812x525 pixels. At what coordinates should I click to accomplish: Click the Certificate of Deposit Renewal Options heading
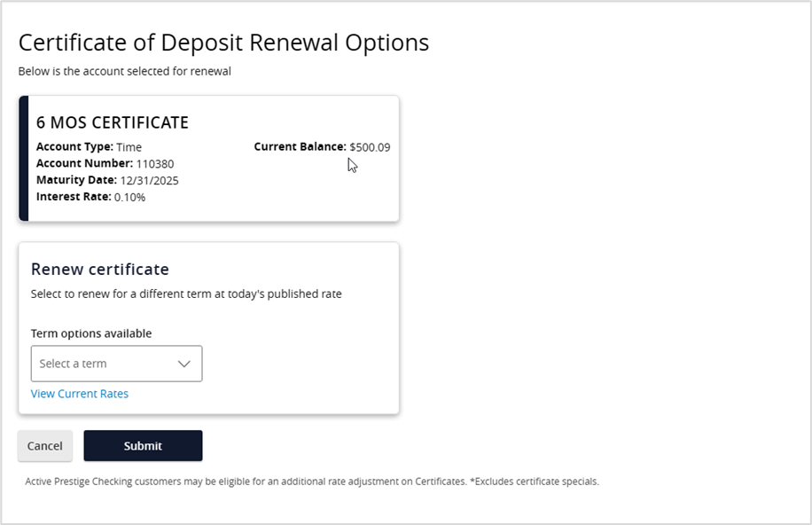pyautogui.click(x=223, y=43)
